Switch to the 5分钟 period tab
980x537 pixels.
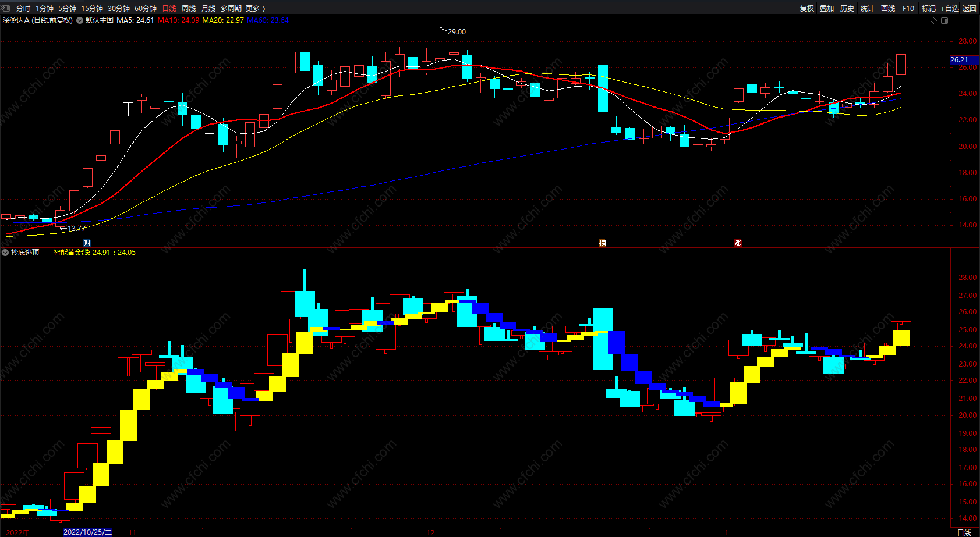click(x=67, y=9)
